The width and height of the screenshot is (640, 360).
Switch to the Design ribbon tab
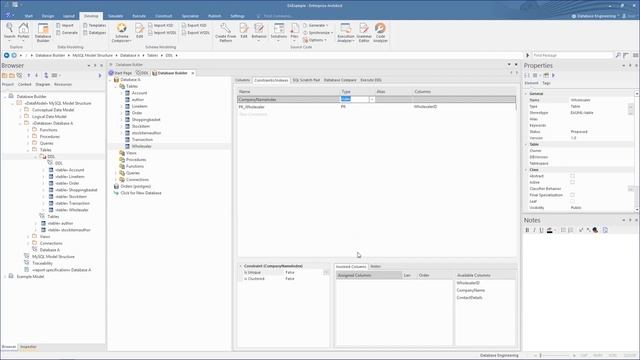48,16
